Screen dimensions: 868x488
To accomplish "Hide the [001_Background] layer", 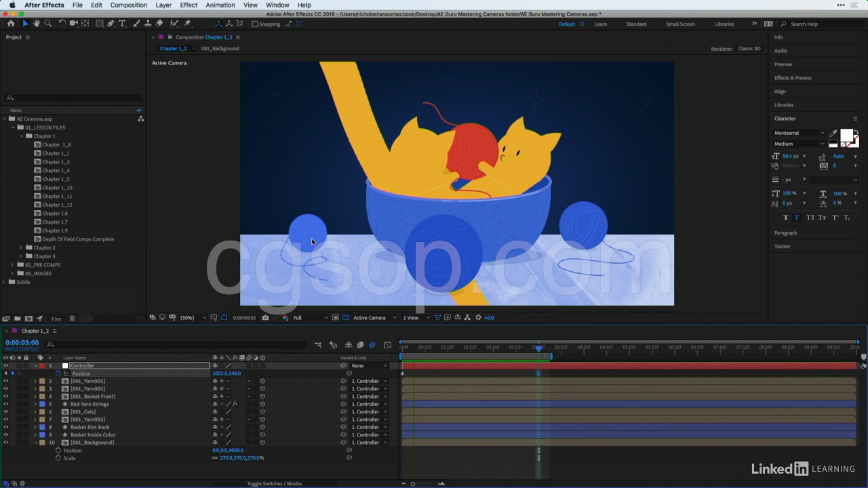I will (6, 443).
